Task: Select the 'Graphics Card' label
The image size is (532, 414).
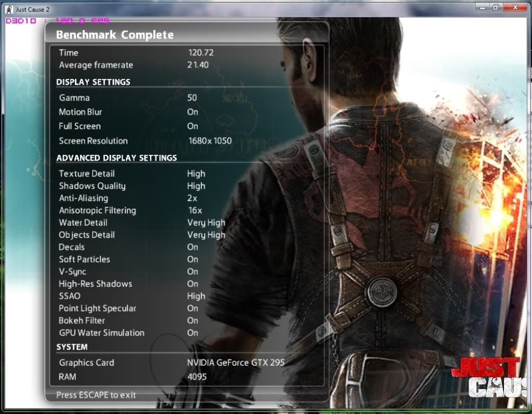Action: pos(86,363)
